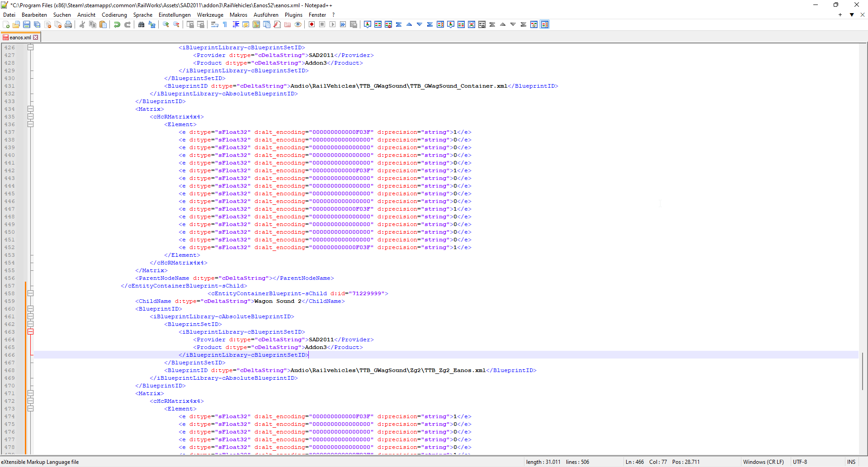
Task: Click the UTF-8 encoding in status bar
Action: [800, 462]
